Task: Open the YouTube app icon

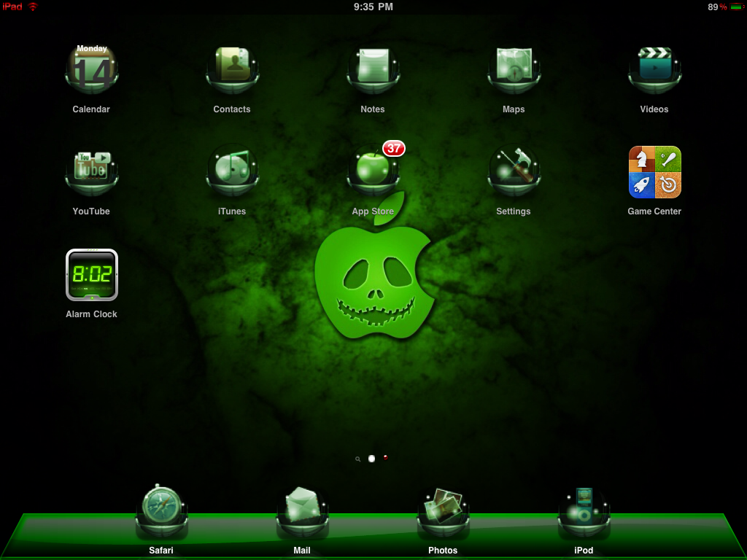Action: (x=91, y=172)
